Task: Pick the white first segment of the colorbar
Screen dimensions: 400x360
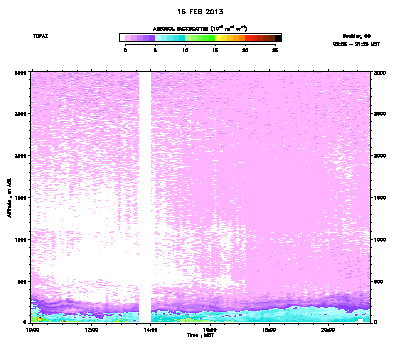Action: point(122,38)
